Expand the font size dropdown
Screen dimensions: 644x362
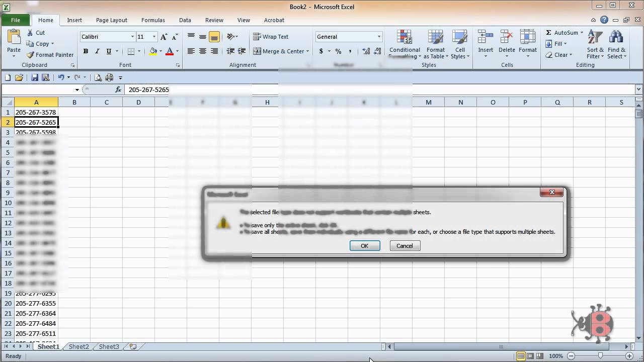click(x=154, y=37)
